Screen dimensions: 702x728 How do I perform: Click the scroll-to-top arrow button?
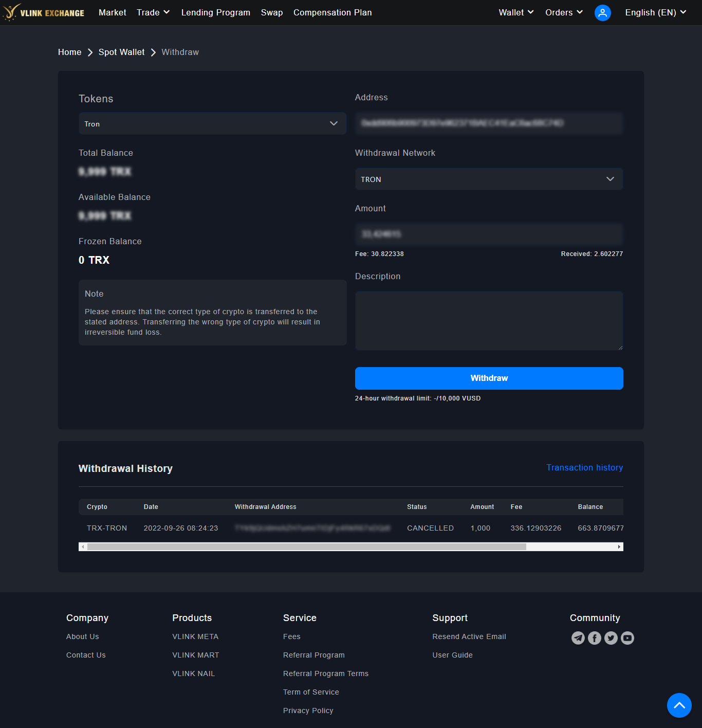pyautogui.click(x=679, y=705)
